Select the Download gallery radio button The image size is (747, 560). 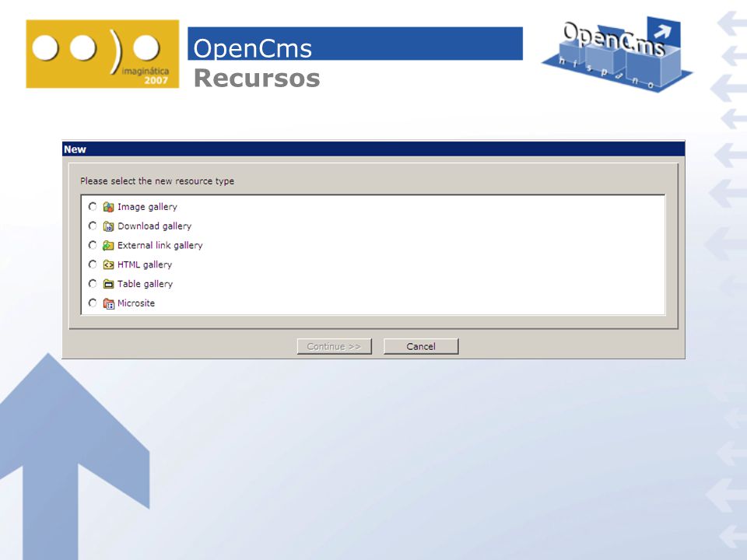point(93,226)
